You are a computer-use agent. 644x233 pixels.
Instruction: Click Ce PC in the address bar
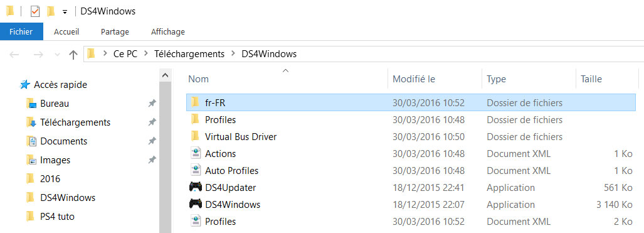[x=125, y=54]
